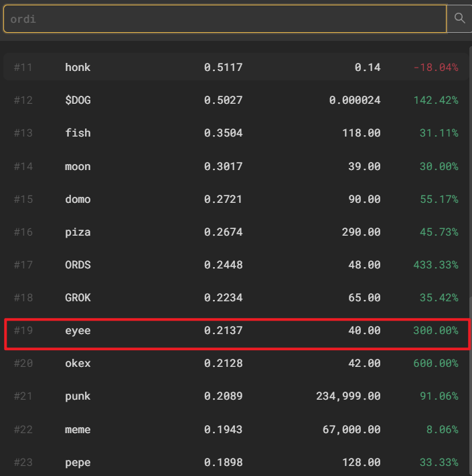Click piza's 45.73% change value

click(439, 232)
